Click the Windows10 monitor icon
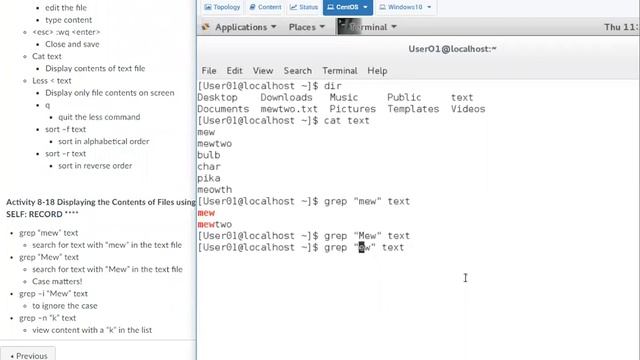Screen dimensions: 640x360 [382, 7]
